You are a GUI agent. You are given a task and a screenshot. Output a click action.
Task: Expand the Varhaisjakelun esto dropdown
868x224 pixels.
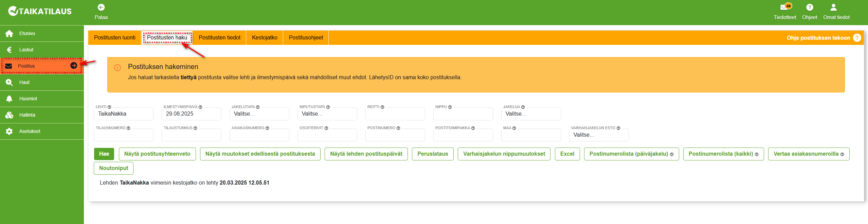(599, 135)
